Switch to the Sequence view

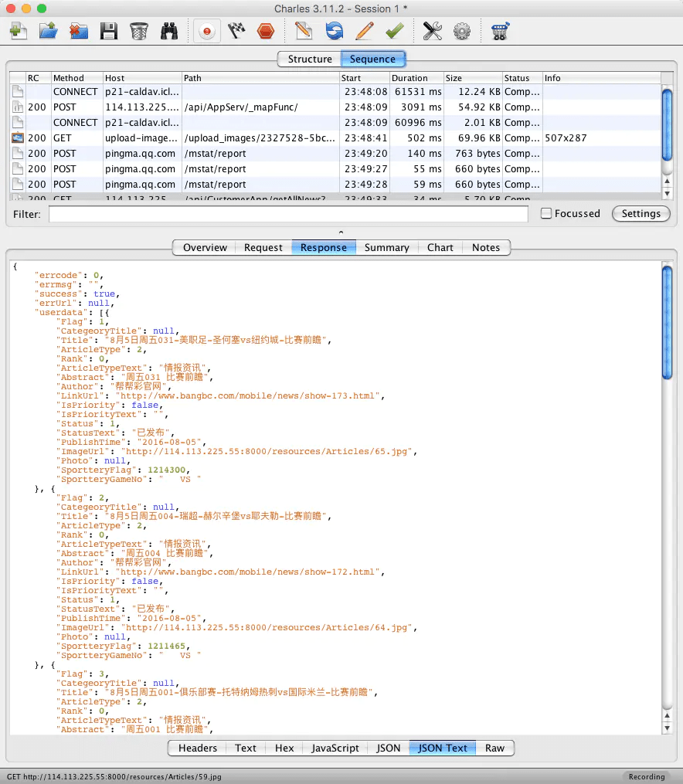click(372, 59)
